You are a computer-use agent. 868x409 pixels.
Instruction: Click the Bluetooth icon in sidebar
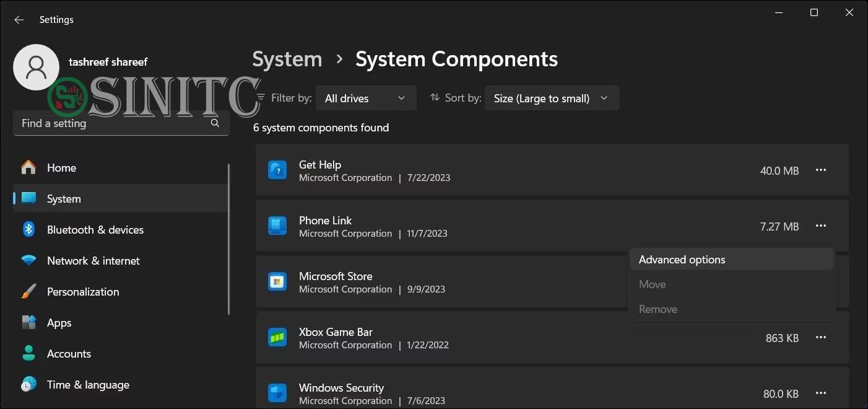coord(28,229)
